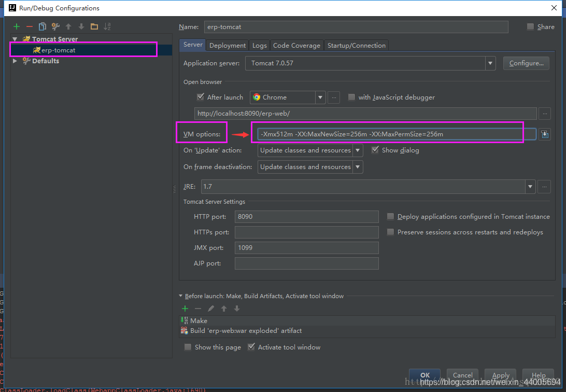Open Help for this dialog

coord(538,375)
